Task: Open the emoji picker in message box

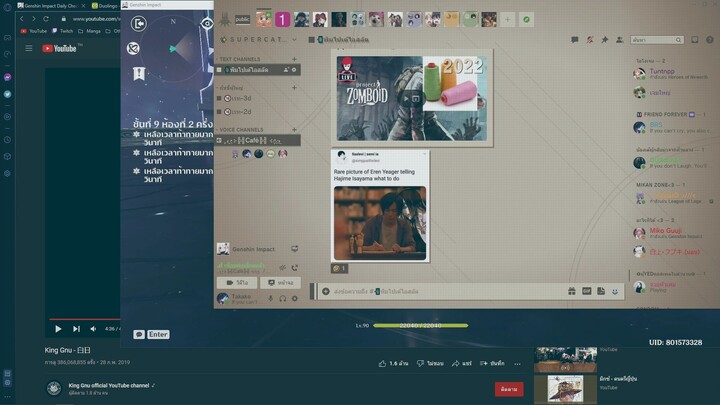Action: coord(615,291)
